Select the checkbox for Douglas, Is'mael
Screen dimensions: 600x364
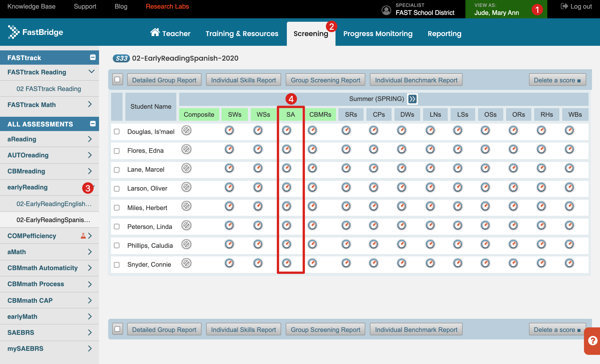tap(117, 132)
